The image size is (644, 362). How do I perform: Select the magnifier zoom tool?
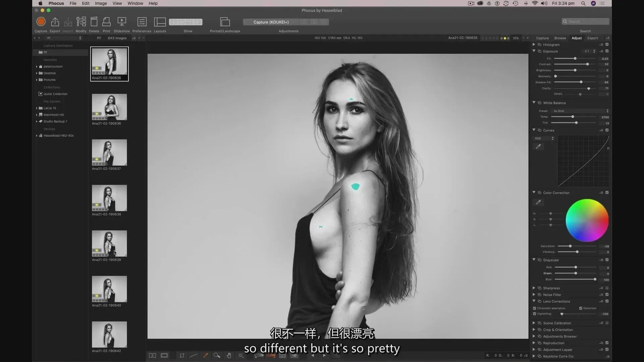pyautogui.click(x=217, y=356)
